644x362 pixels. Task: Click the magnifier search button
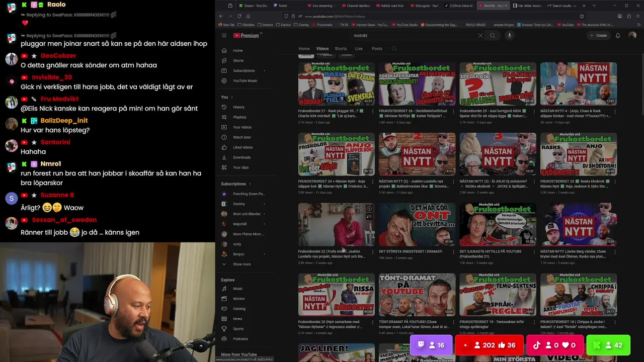tap(493, 36)
